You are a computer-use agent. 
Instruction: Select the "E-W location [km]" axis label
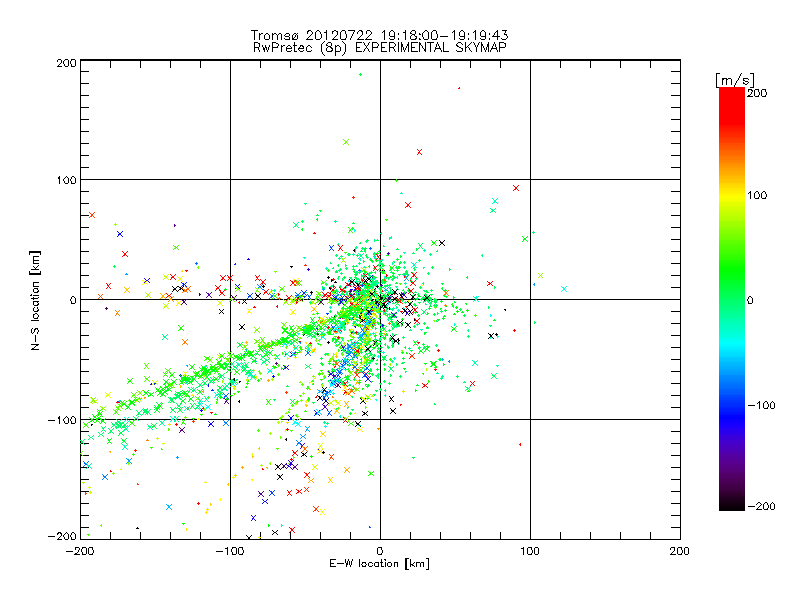379,563
